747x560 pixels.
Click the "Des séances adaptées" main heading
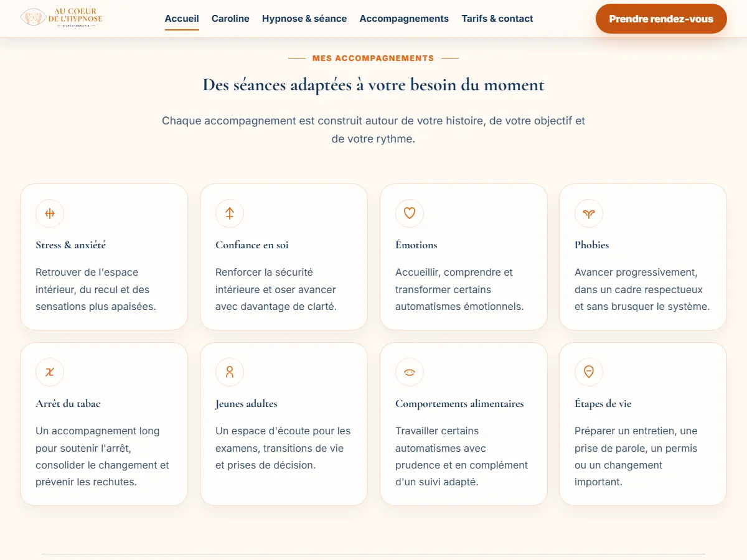click(374, 85)
